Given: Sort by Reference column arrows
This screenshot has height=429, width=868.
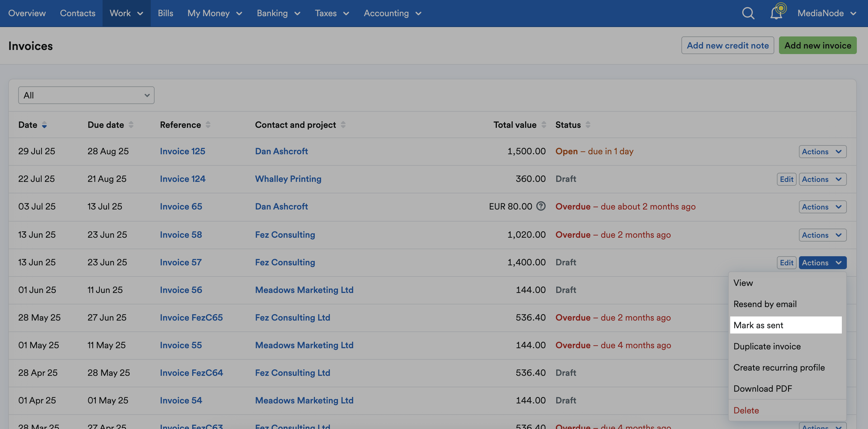Looking at the screenshot, I should [208, 125].
